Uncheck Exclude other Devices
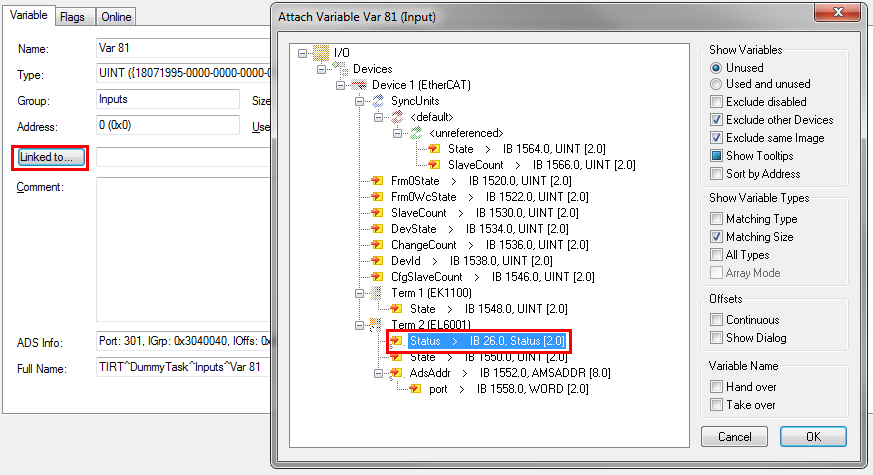The width and height of the screenshot is (873, 475). 717,120
